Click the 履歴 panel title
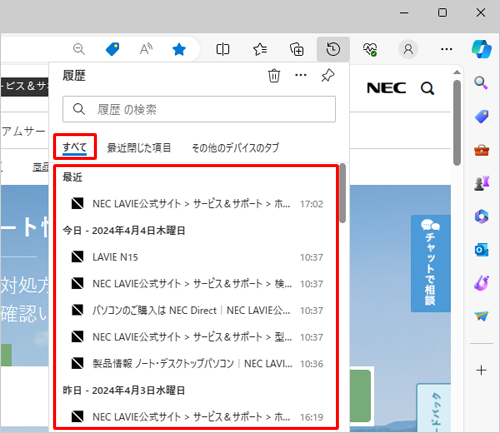The width and height of the screenshot is (500, 433). point(74,76)
